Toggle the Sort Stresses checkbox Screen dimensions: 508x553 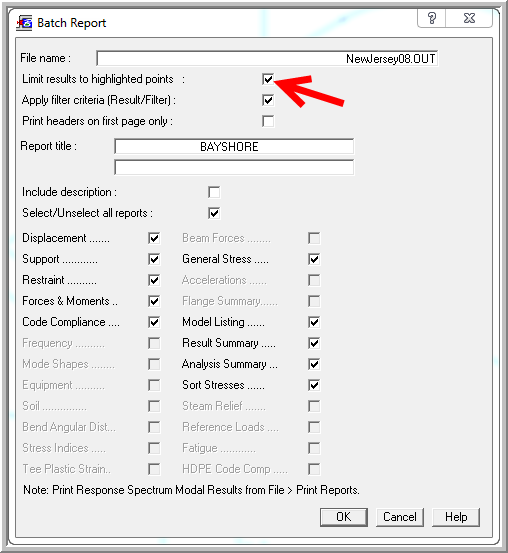[x=314, y=385]
